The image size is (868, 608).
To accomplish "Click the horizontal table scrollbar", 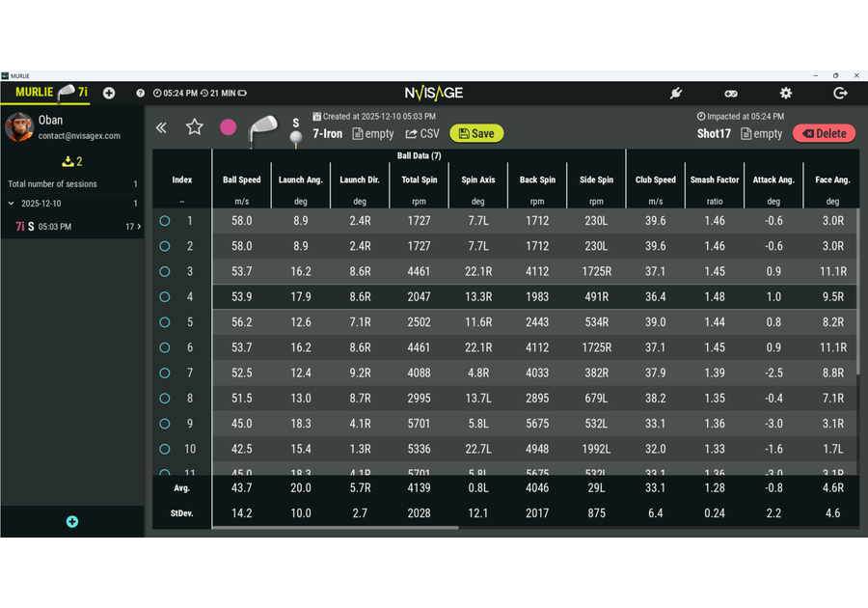I will (336, 528).
